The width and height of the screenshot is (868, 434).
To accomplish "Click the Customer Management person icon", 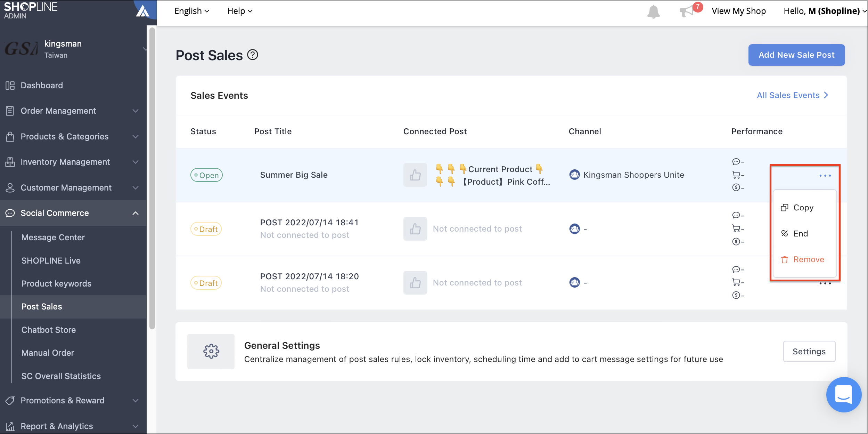I will [x=10, y=188].
